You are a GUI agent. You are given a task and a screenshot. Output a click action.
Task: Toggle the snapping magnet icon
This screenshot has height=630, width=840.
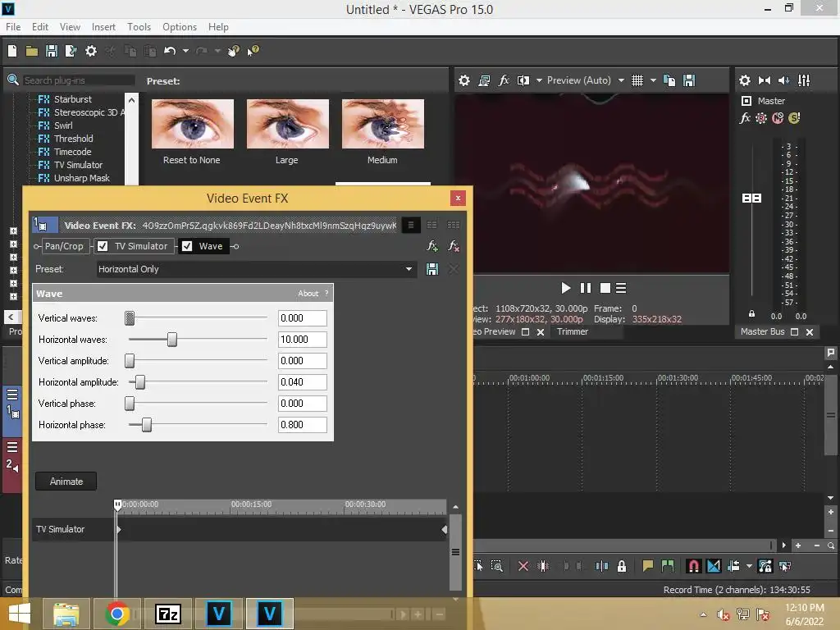[x=693, y=566]
